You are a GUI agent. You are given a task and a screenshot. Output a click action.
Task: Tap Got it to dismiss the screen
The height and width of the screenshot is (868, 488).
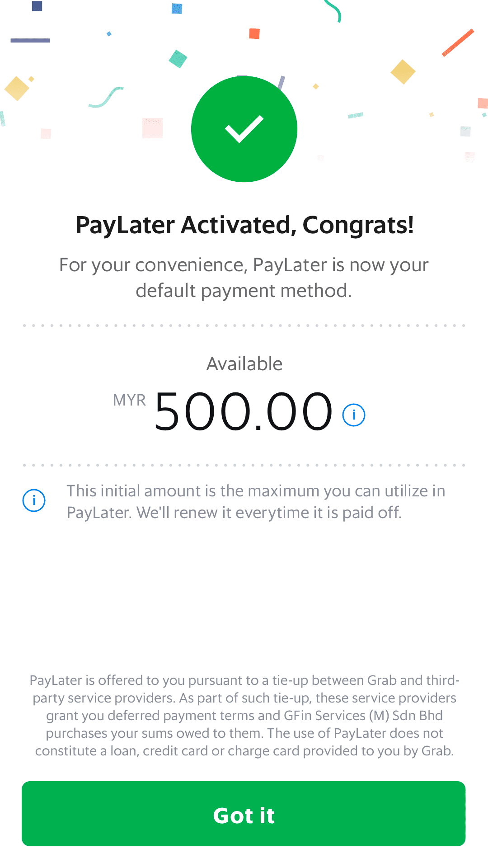pos(244,814)
